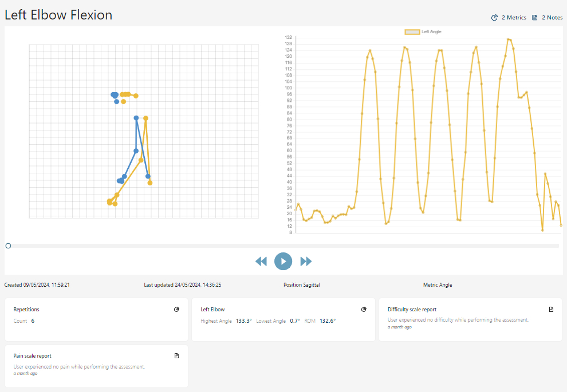567x392 pixels.
Task: Click the Pain scale report note icon
Action: [x=176, y=355]
